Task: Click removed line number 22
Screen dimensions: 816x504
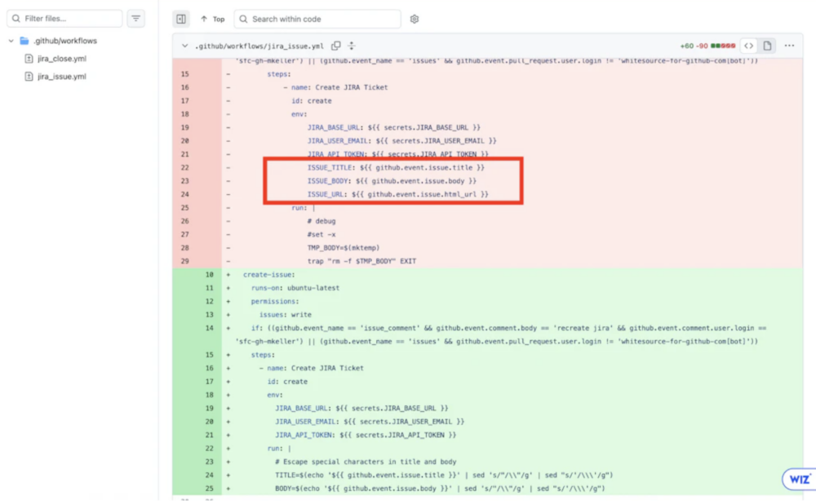Action: pyautogui.click(x=184, y=167)
